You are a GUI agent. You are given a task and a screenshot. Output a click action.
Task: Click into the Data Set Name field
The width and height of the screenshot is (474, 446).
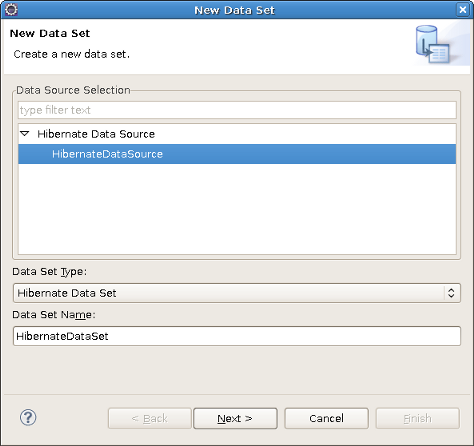[237, 336]
